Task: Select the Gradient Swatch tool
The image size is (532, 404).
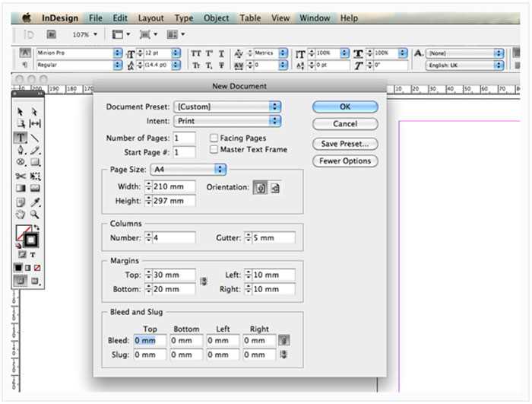Action: [x=21, y=188]
